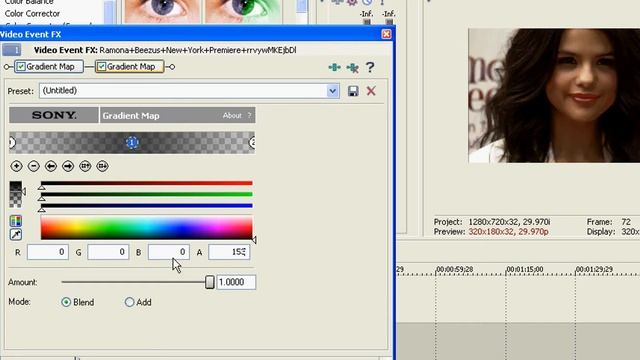Select Color Corrector in effects list
The image size is (640, 360).
(32, 13)
